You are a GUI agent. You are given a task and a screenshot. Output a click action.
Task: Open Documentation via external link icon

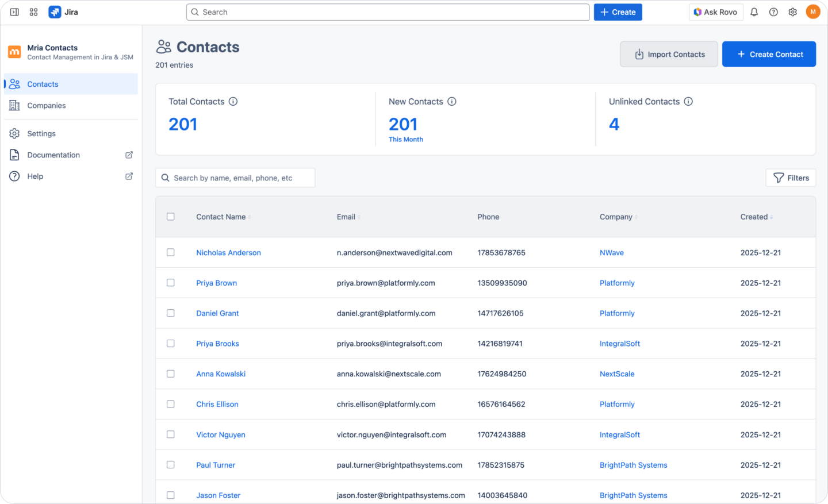[129, 155]
